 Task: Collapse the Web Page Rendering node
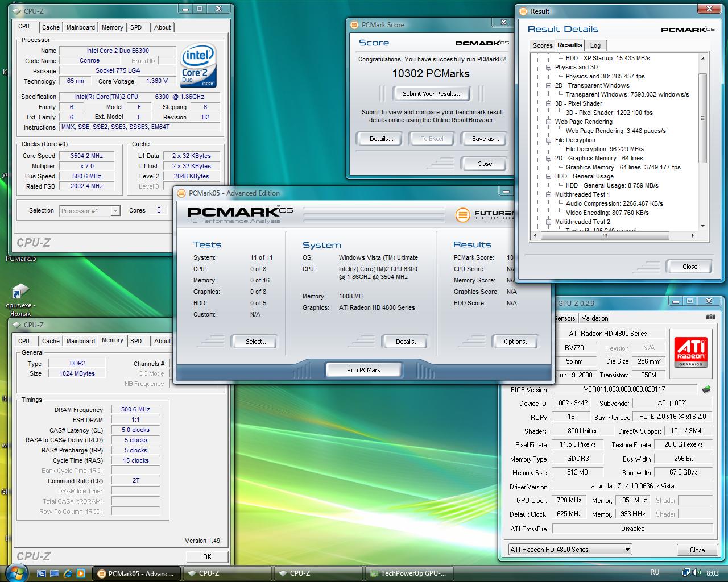(549, 122)
